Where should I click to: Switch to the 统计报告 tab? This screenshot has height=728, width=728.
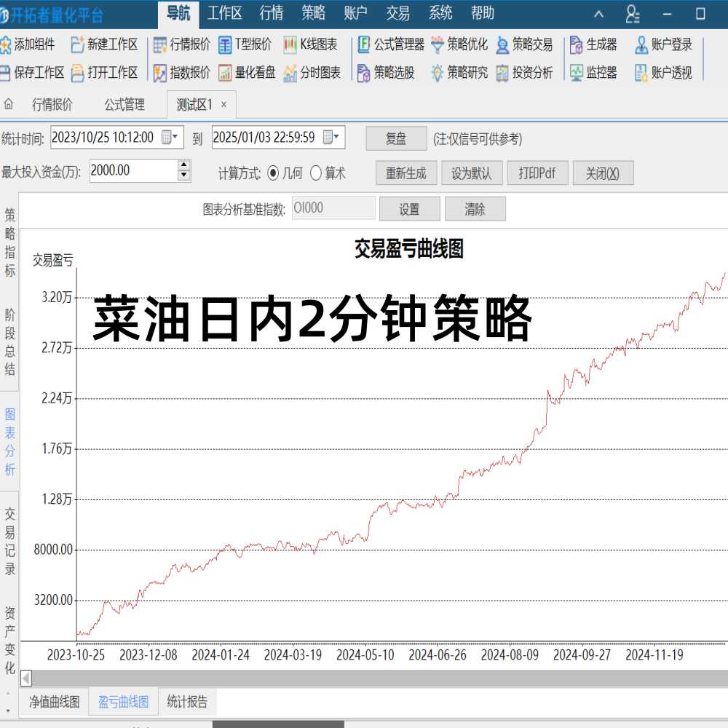pos(189,702)
